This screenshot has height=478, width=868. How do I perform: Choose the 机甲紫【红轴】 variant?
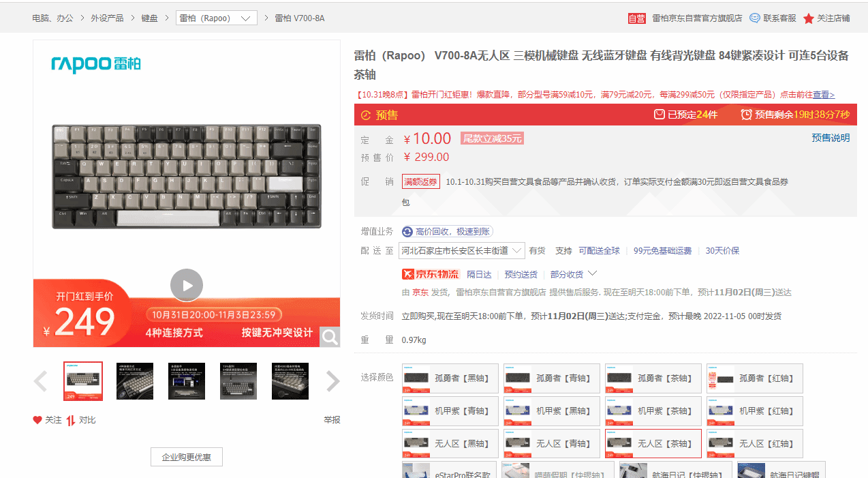coord(755,410)
